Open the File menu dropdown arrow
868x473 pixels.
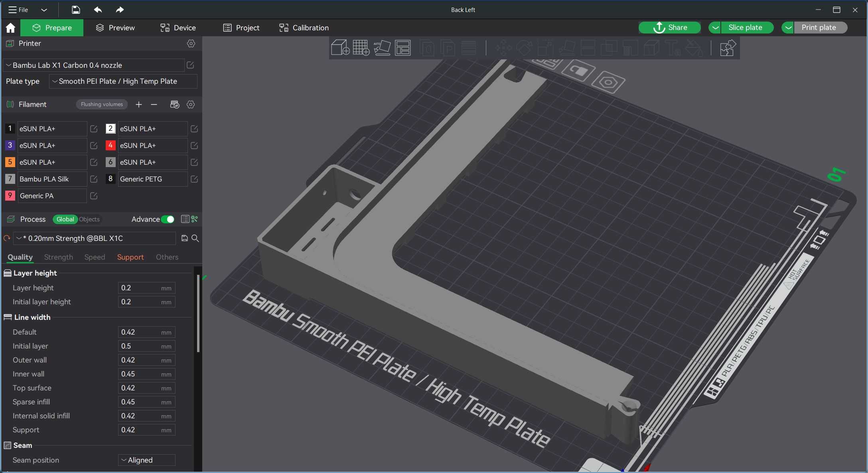(44, 10)
